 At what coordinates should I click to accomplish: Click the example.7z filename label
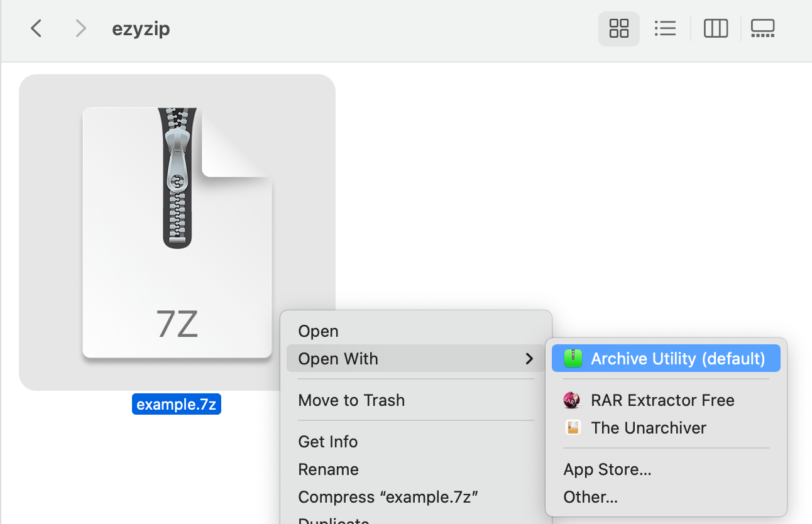[177, 404]
